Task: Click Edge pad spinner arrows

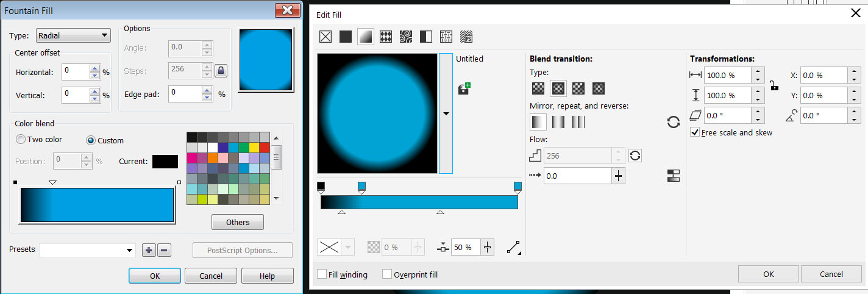Action: click(x=208, y=93)
